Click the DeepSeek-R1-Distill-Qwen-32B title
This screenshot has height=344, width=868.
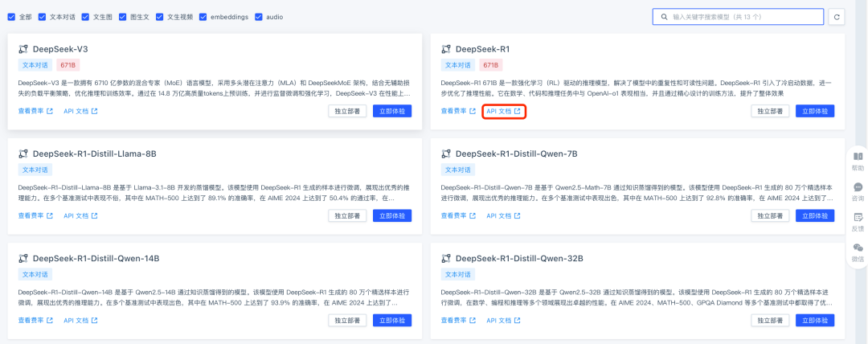pos(519,258)
